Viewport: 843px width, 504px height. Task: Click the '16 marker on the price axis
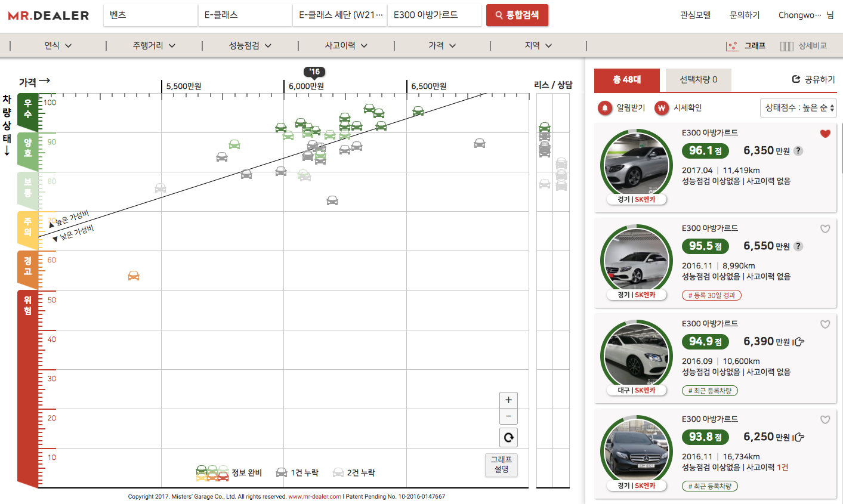click(x=314, y=72)
